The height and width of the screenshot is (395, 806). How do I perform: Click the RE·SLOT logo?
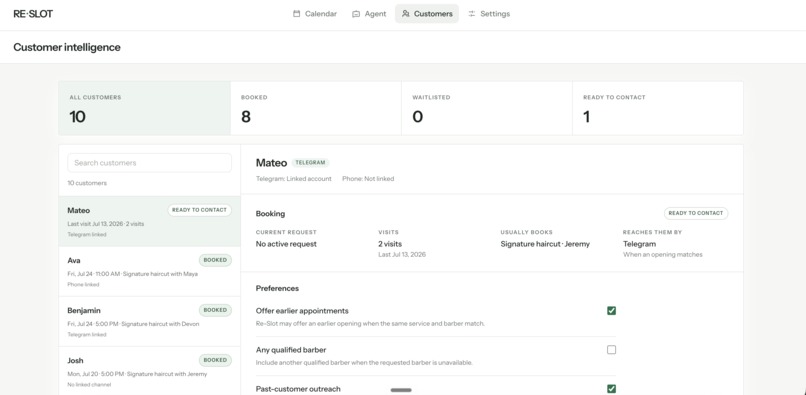coord(33,14)
